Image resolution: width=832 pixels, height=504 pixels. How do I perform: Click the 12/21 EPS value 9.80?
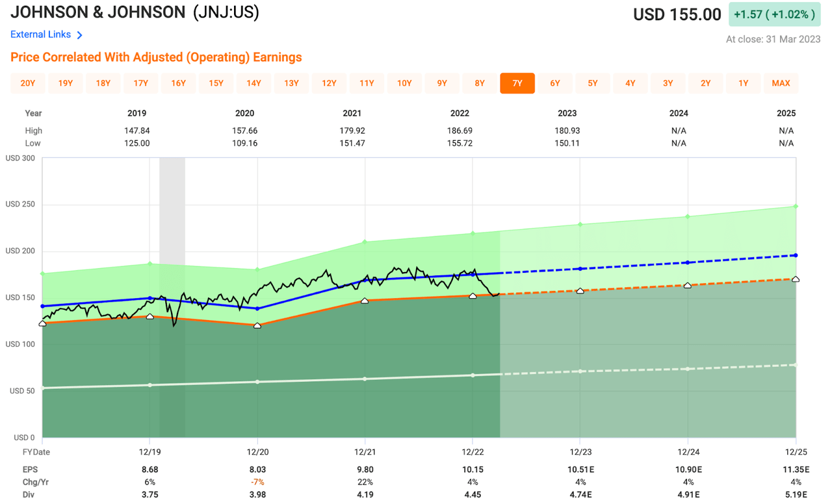[365, 468]
